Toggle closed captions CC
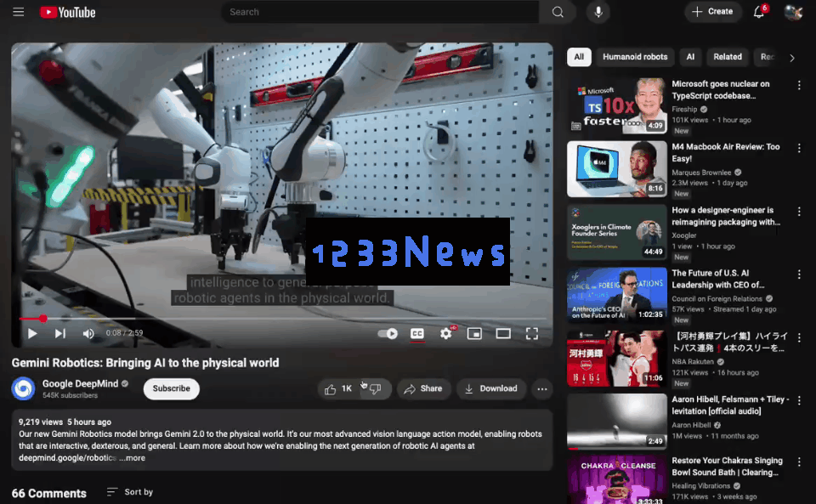Viewport: 816px width, 504px height. click(416, 333)
